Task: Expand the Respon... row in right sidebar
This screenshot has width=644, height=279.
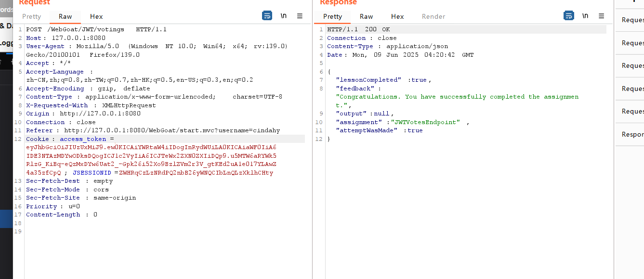Action: tap(632, 134)
